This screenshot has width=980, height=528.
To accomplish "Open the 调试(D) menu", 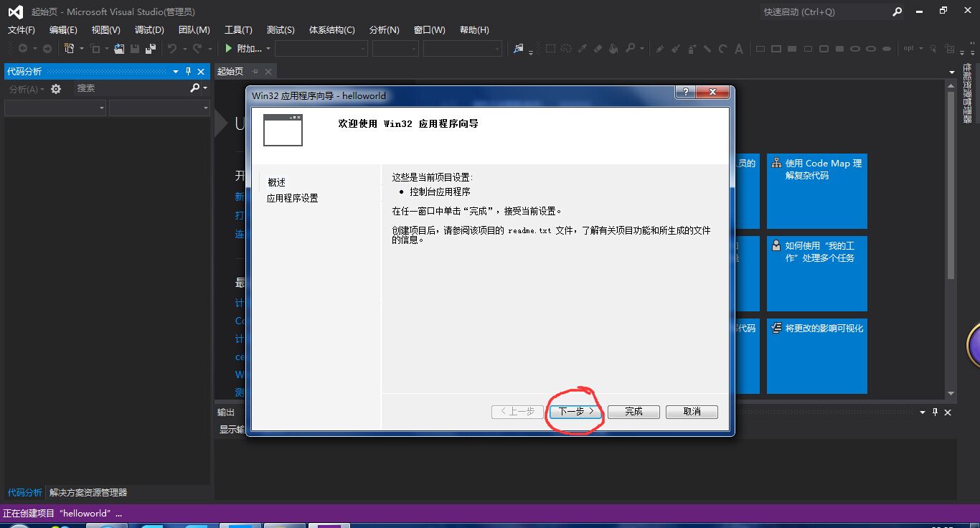I will [149, 29].
